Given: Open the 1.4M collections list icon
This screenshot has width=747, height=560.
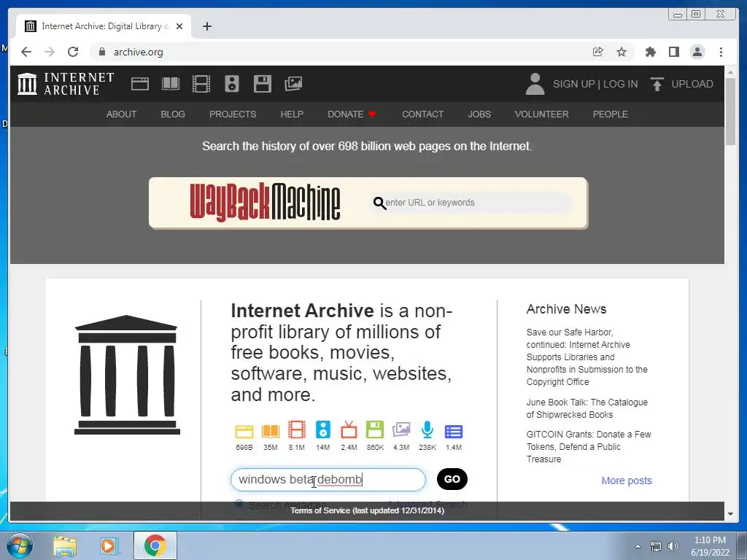Looking at the screenshot, I should (454, 432).
